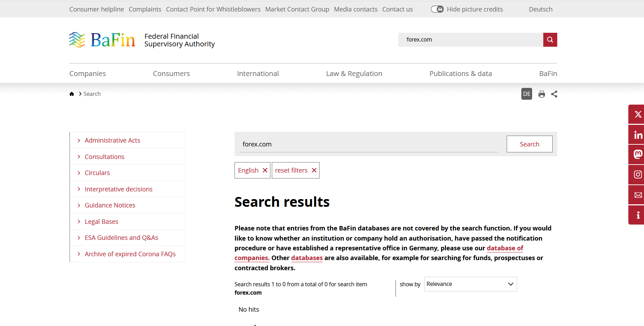Toggle Hide picture credits switch

pyautogui.click(x=437, y=9)
